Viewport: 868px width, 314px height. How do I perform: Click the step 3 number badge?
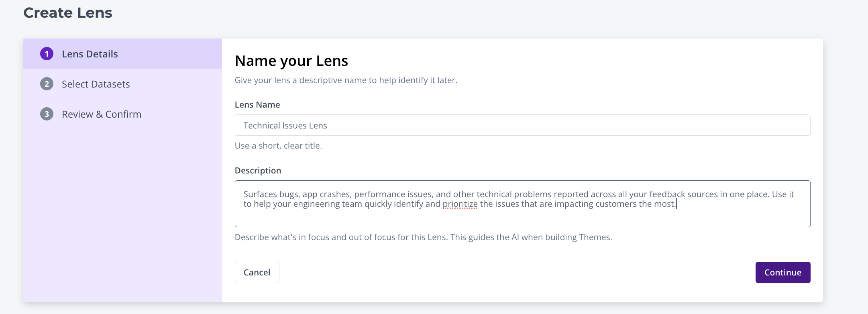[x=47, y=114]
